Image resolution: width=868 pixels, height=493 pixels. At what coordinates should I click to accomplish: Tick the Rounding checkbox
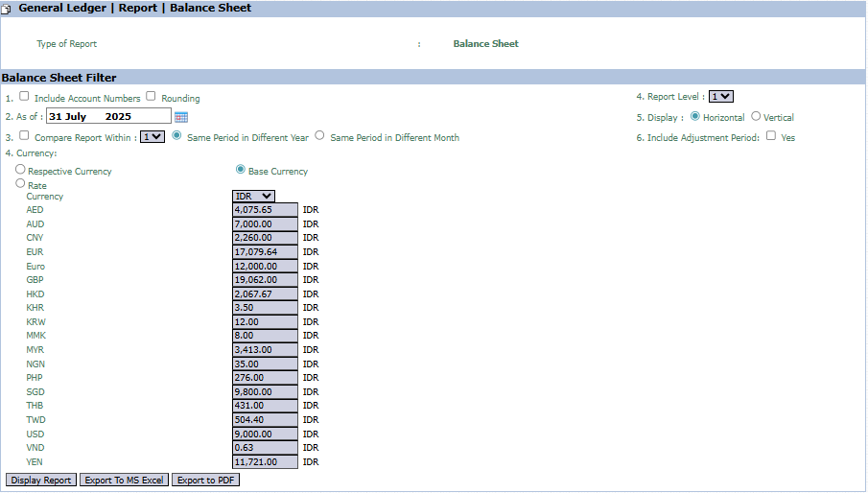click(x=152, y=96)
